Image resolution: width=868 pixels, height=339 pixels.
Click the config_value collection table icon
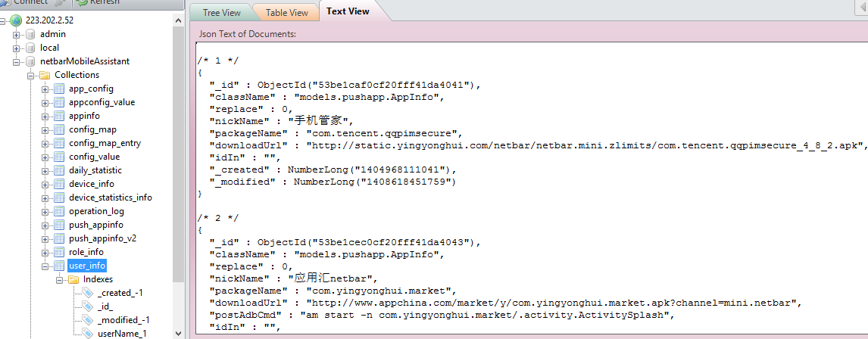click(59, 157)
